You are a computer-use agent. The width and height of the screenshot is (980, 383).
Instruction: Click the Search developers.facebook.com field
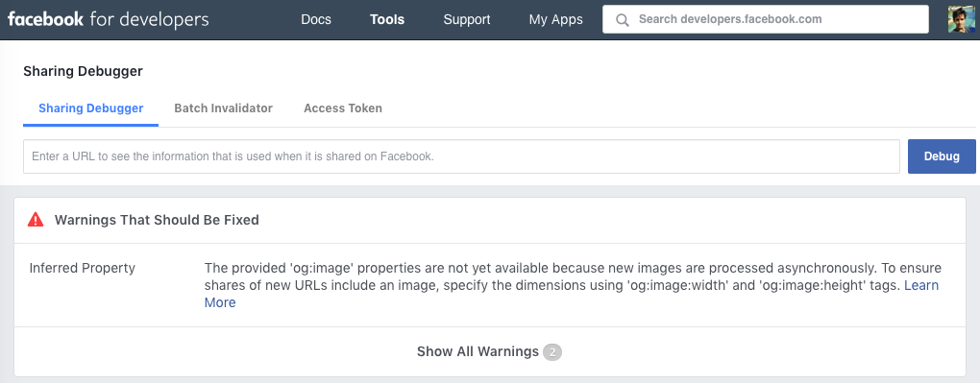click(x=765, y=19)
